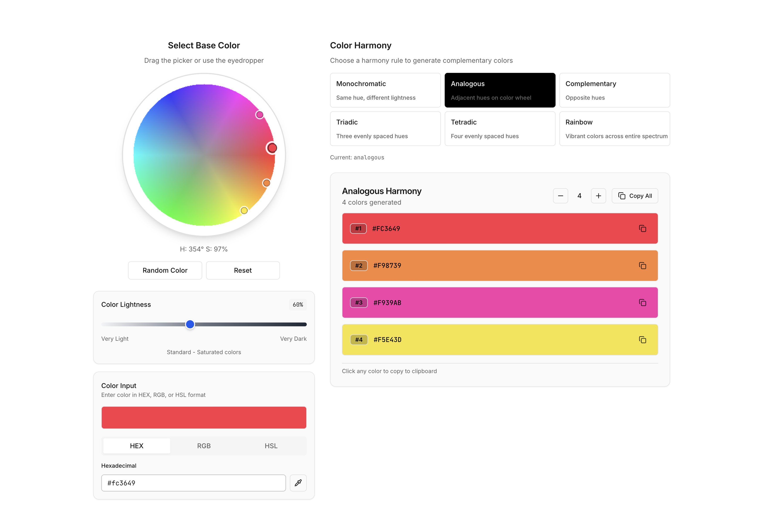Viewport: 759px width, 532px height.
Task: Click the Reset button
Action: pyautogui.click(x=243, y=270)
